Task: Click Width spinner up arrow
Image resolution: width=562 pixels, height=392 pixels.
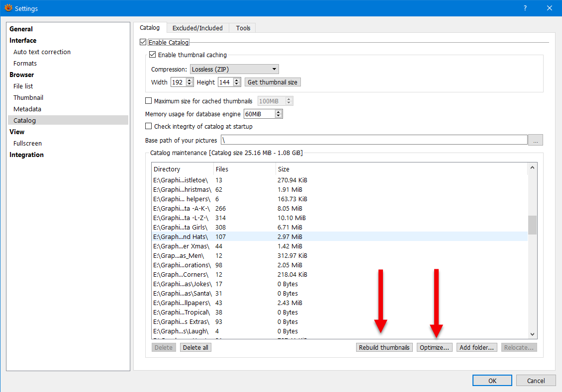Action: point(189,80)
